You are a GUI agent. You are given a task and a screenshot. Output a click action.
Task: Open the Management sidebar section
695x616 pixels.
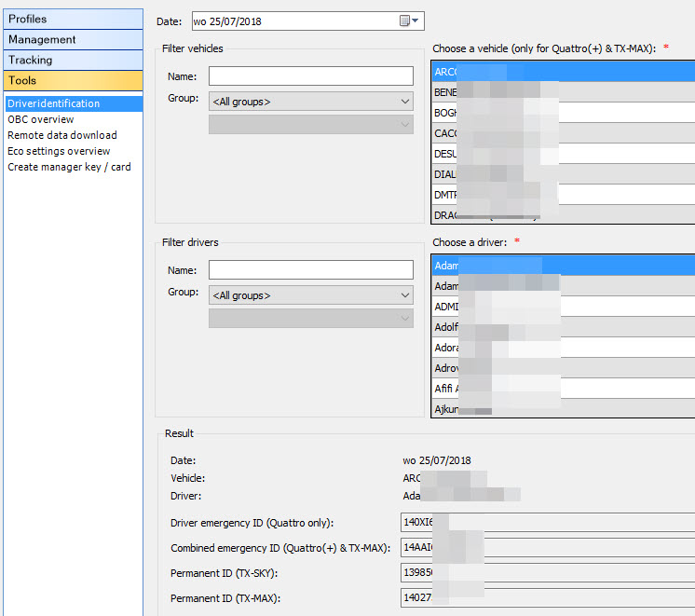(x=72, y=39)
